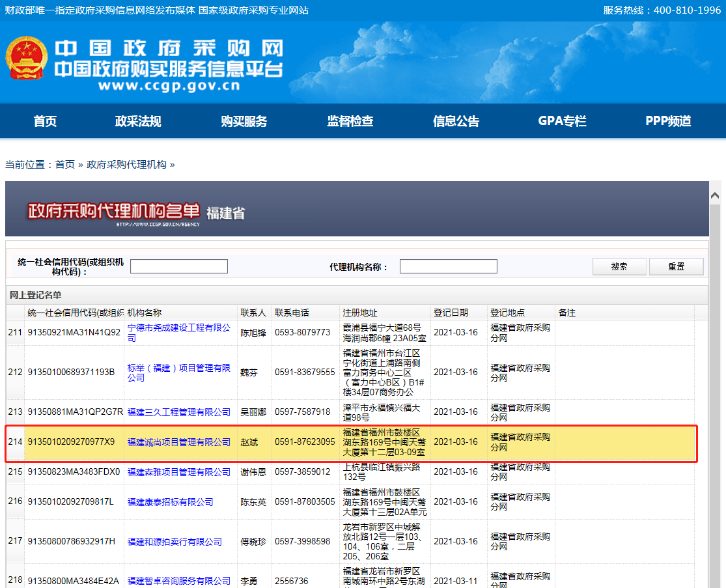Open the GPA专栏 nav item
The image size is (726, 588).
pos(562,121)
